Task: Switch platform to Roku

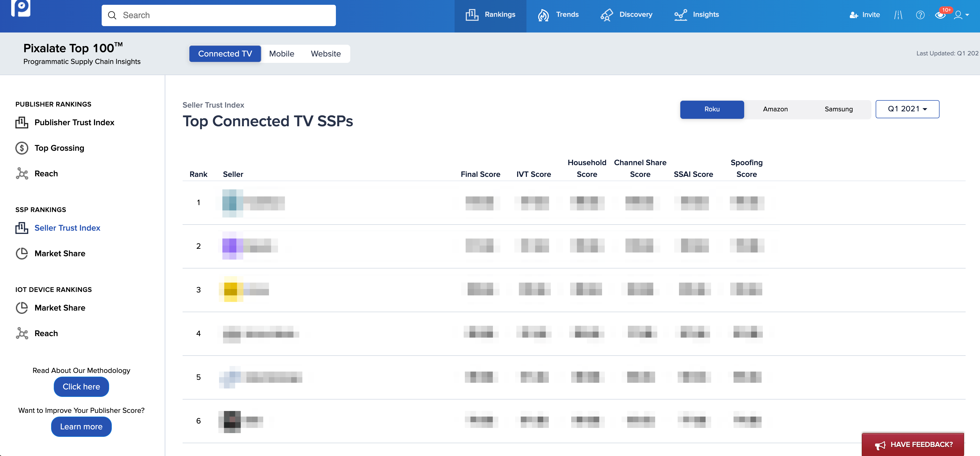Action: (x=712, y=109)
